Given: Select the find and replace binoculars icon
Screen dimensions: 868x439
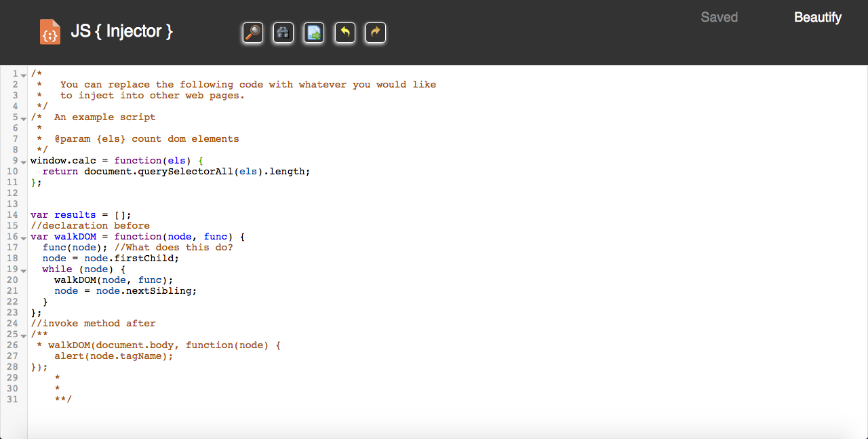Looking at the screenshot, I should [x=283, y=33].
